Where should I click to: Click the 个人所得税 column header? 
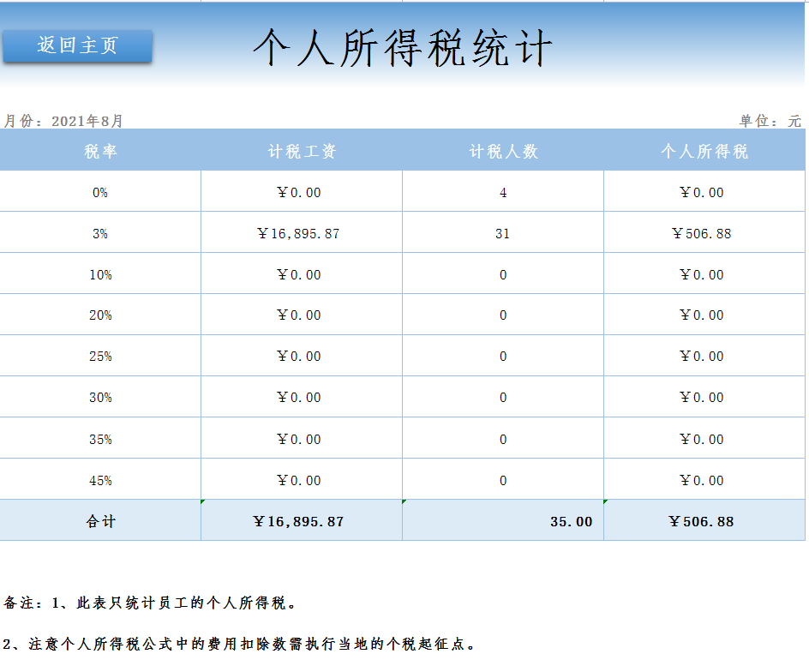click(704, 152)
